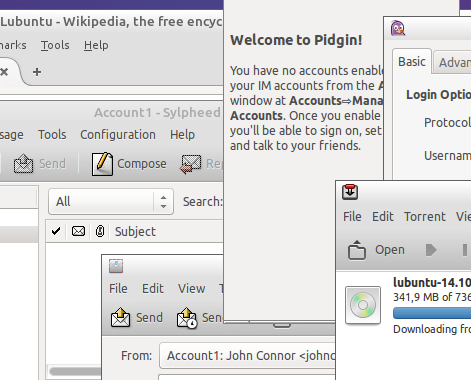Pause torrent with pause button in Transmission
Image resolution: width=471 pixels, height=380 pixels.
(x=465, y=250)
